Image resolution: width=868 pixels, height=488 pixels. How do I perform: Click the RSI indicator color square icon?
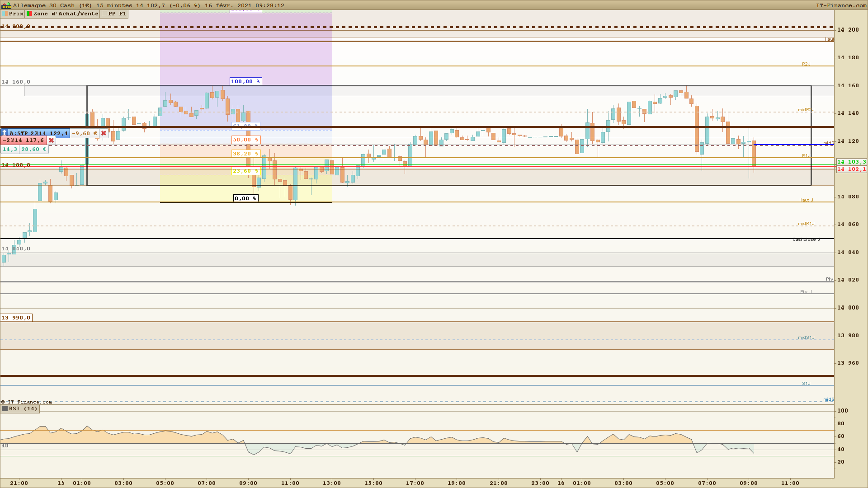click(5, 409)
